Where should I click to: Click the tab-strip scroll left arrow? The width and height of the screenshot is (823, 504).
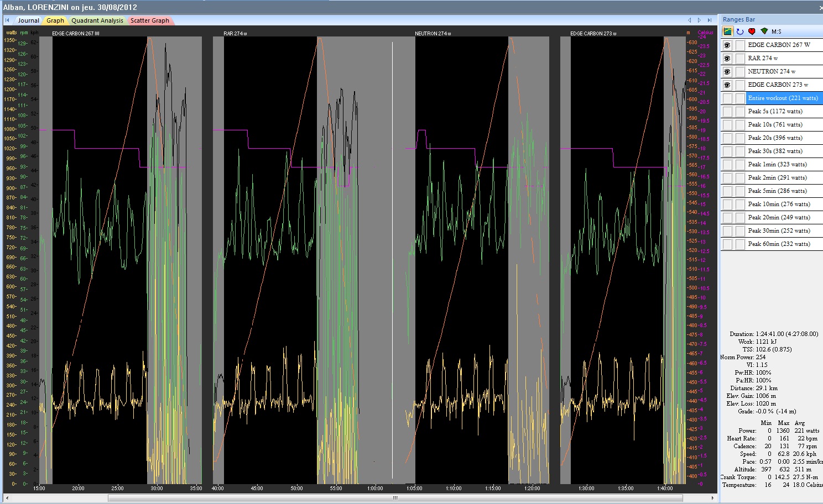(689, 20)
